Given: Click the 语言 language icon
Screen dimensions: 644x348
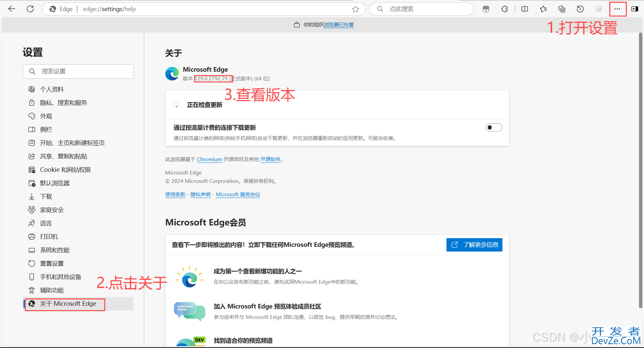Looking at the screenshot, I should [32, 223].
